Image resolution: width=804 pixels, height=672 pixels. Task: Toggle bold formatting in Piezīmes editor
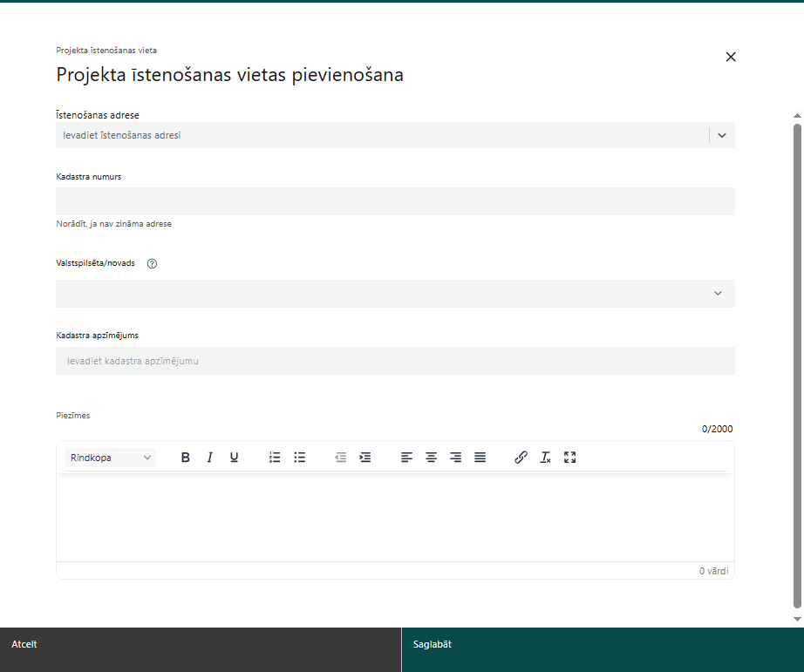click(186, 458)
